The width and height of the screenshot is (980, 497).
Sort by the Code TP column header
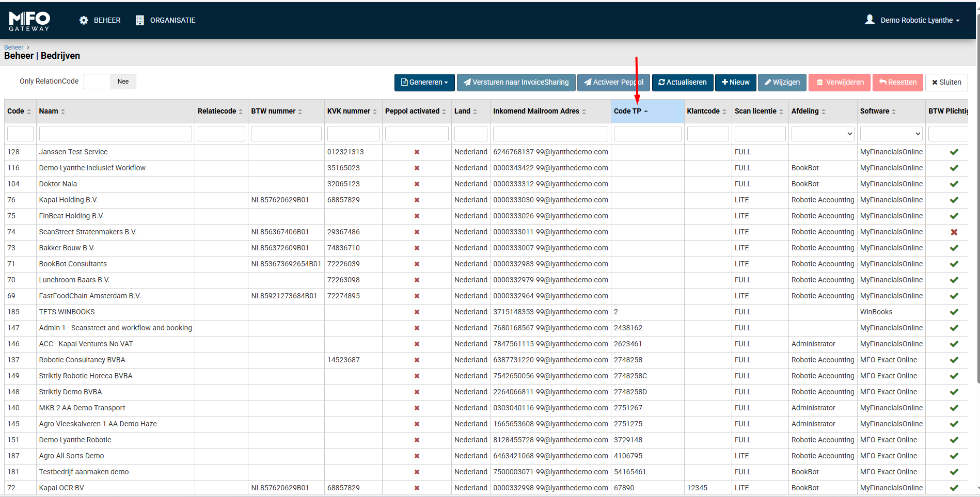pyautogui.click(x=628, y=111)
